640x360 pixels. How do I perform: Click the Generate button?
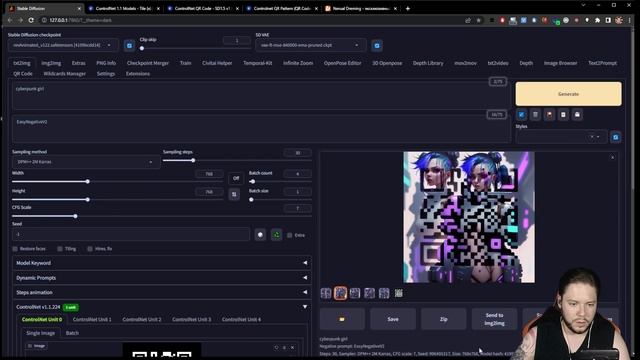568,94
